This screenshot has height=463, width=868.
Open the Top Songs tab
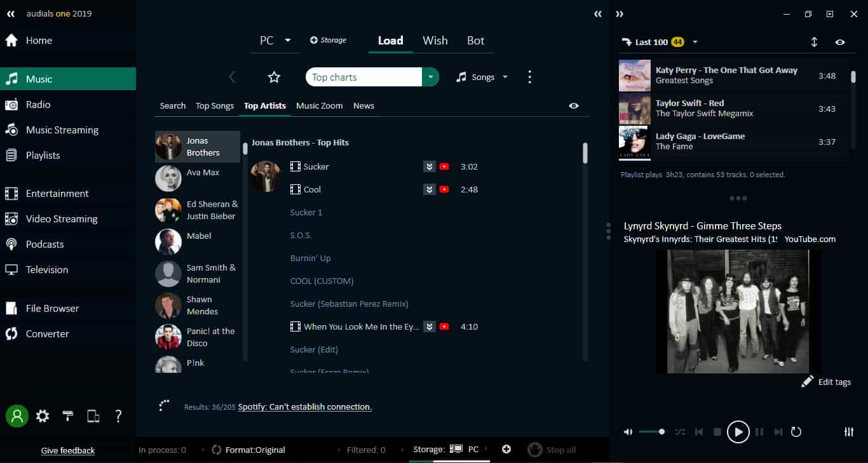pyautogui.click(x=215, y=106)
